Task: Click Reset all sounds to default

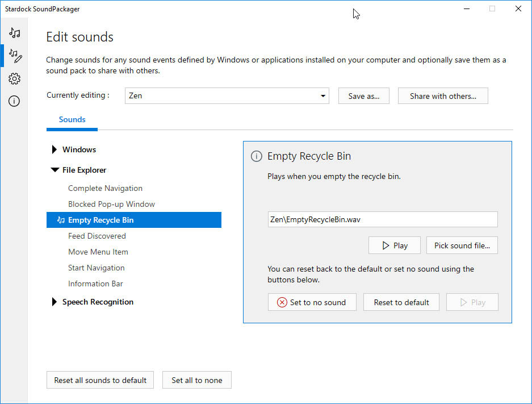Action: 100,380
